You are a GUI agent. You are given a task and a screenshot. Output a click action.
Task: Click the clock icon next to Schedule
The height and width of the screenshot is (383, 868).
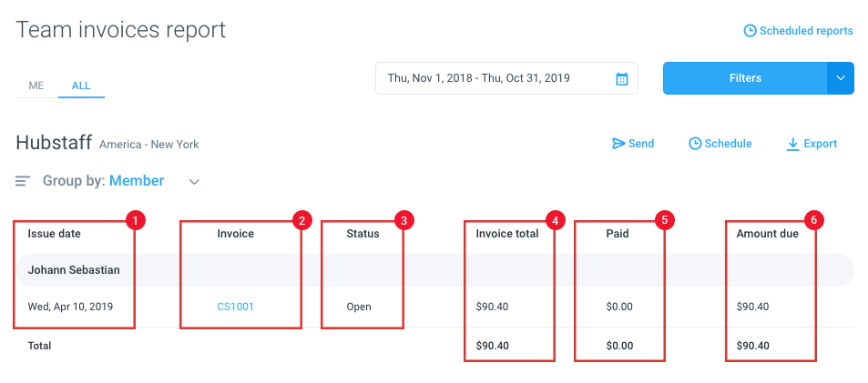coord(695,144)
